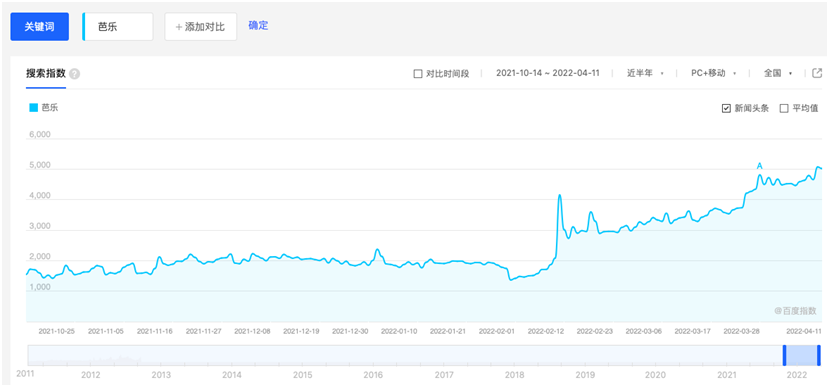Click 2019 on the overview timeline
The image size is (829, 387).
click(x=585, y=375)
